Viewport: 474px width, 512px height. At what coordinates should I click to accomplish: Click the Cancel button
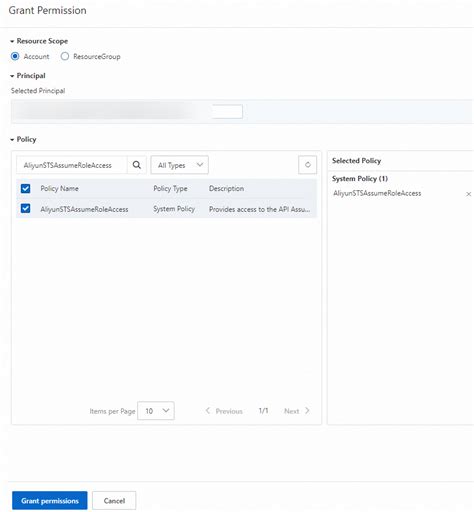click(x=114, y=500)
